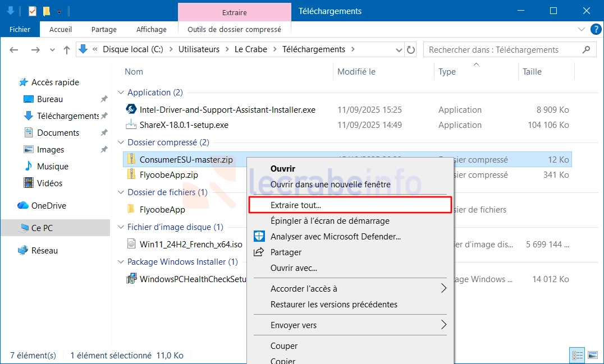Open the Affichage ribbon tab
This screenshot has width=604, height=364.
(151, 29)
